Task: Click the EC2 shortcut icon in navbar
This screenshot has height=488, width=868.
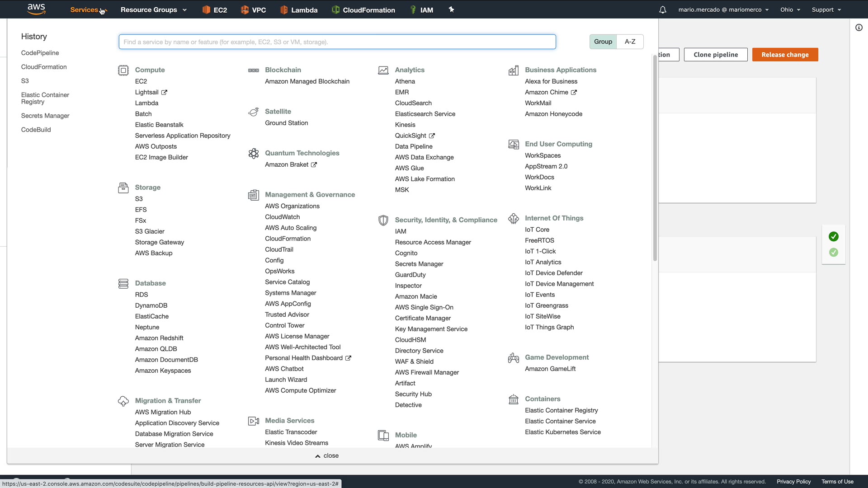Action: click(206, 9)
